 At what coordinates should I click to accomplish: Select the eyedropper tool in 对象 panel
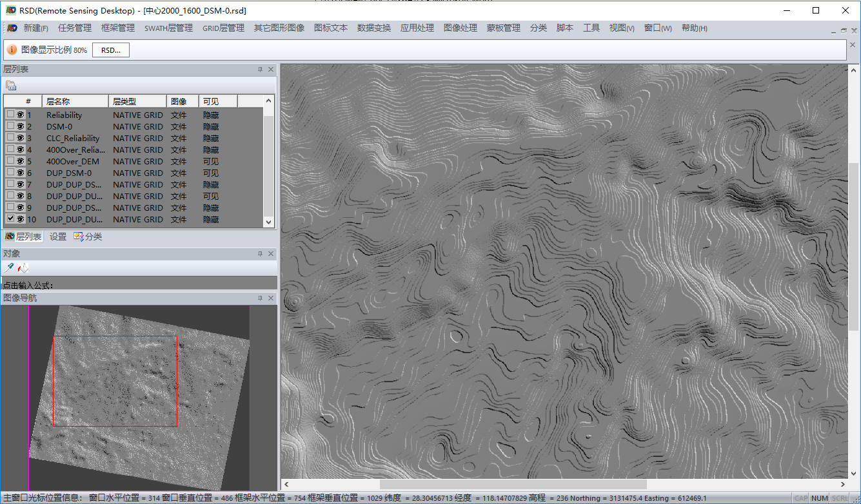(10, 267)
